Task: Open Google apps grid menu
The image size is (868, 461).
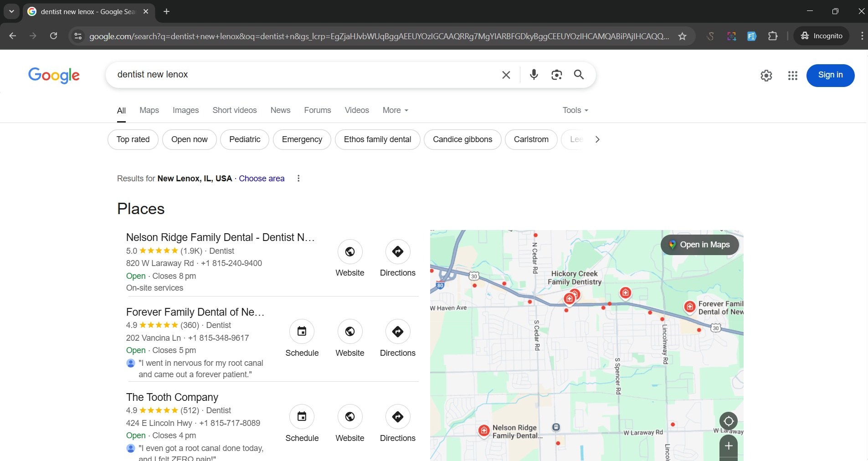Action: (x=792, y=76)
